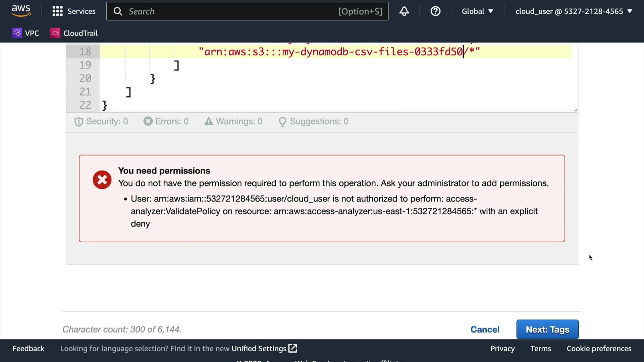This screenshot has width=644, height=362.
Task: Click the Feedback footer button
Action: pos(29,349)
